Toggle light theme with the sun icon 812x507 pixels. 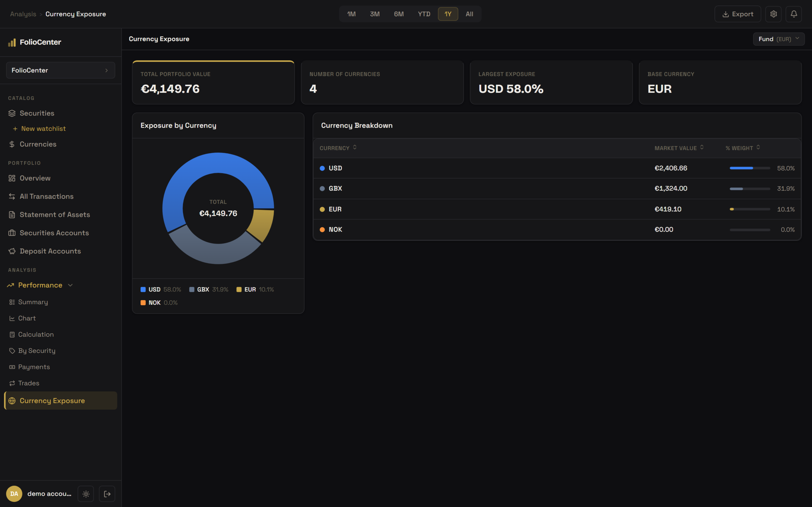86,494
